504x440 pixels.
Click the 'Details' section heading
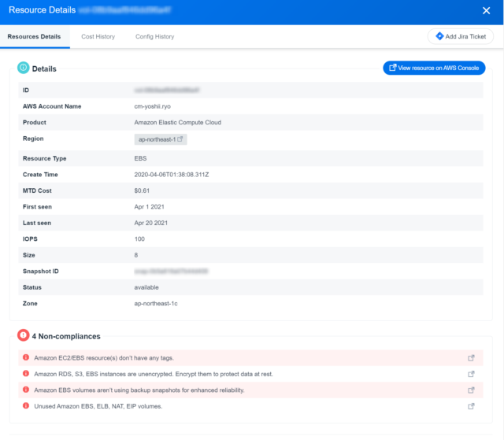pos(44,68)
